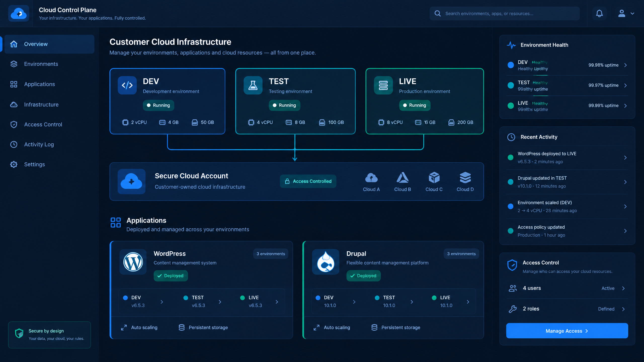Click the Cloud Control Plane logo icon
This screenshot has width=644, height=362.
(19, 13)
